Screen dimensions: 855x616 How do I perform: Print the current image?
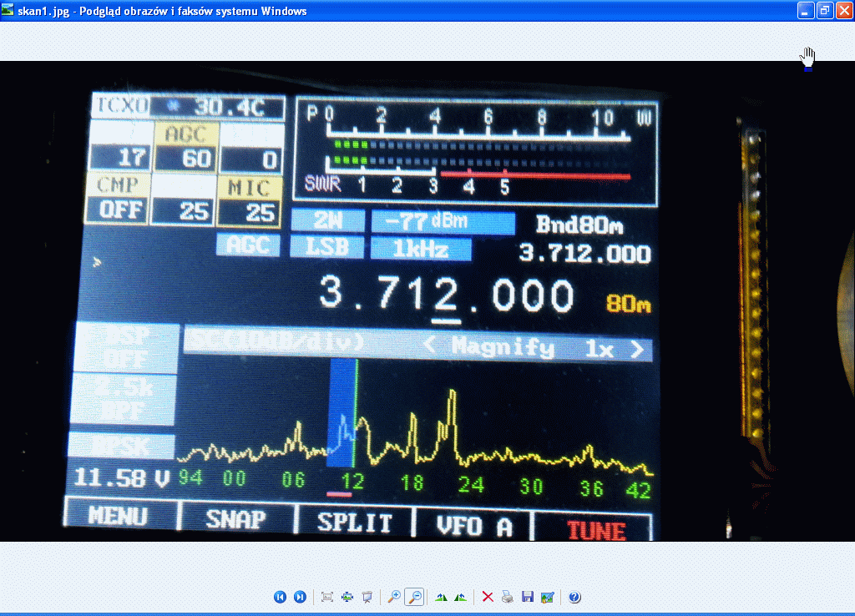tap(508, 597)
